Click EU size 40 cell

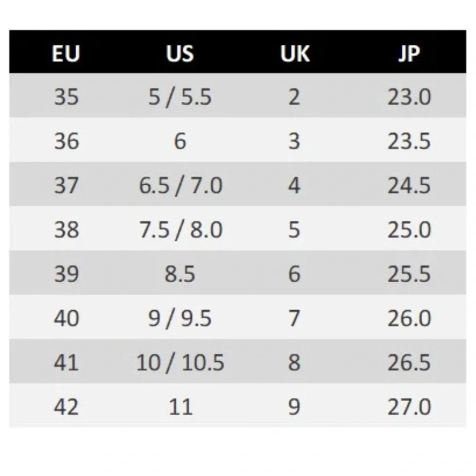coord(66,318)
